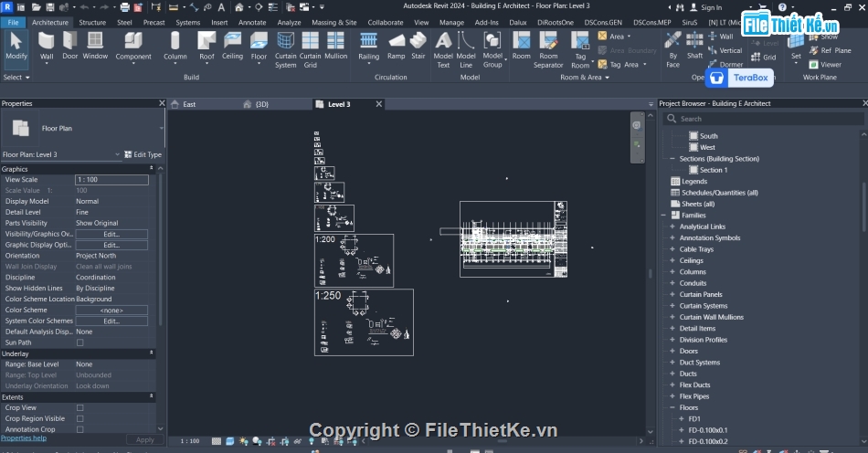Open the File menu
This screenshot has width=868, height=453.
pos(14,23)
